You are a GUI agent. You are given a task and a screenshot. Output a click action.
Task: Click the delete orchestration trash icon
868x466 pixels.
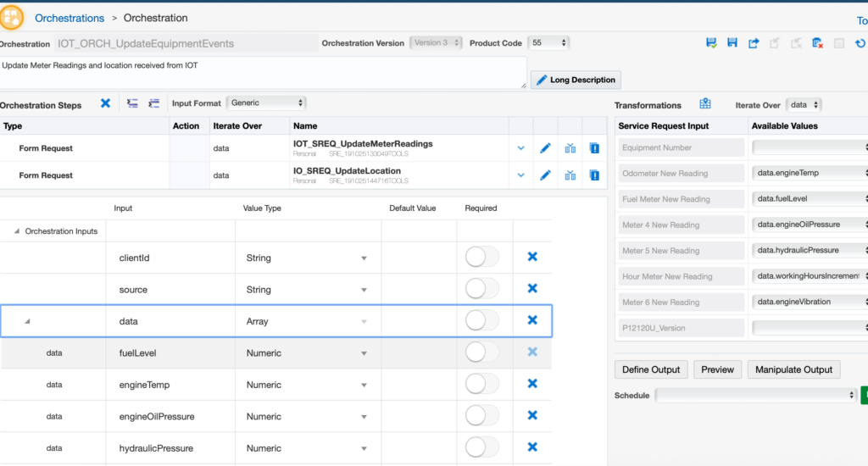click(817, 43)
